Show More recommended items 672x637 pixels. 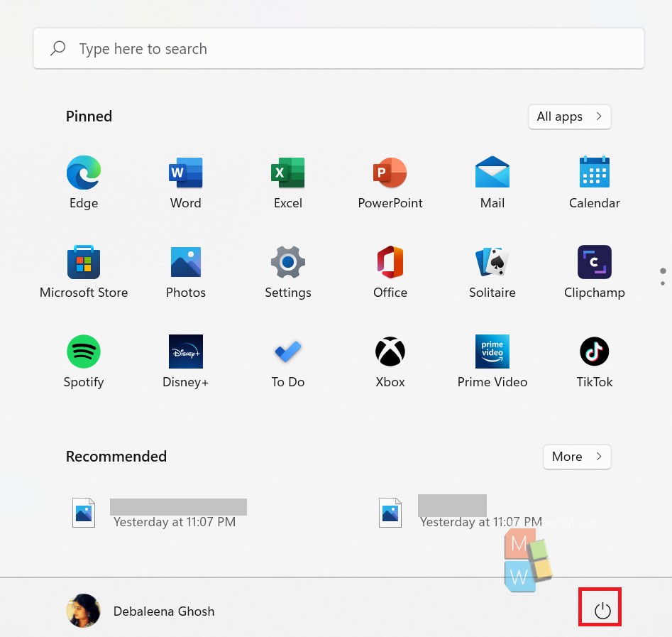[577, 457]
